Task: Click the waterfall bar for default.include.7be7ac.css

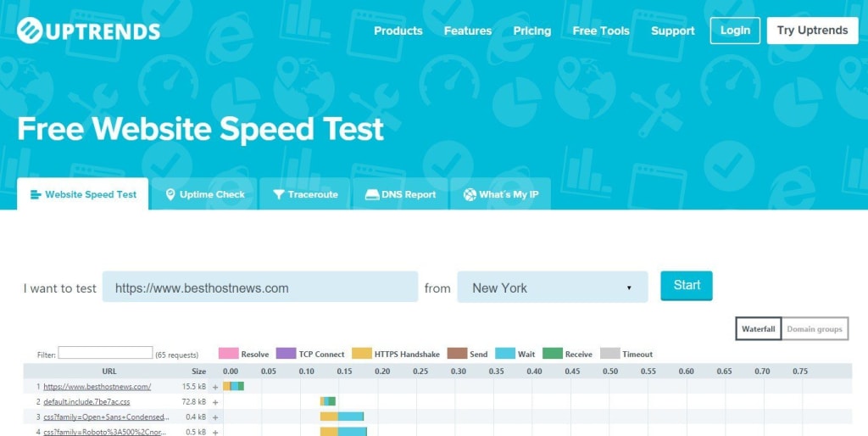Action: click(x=328, y=401)
